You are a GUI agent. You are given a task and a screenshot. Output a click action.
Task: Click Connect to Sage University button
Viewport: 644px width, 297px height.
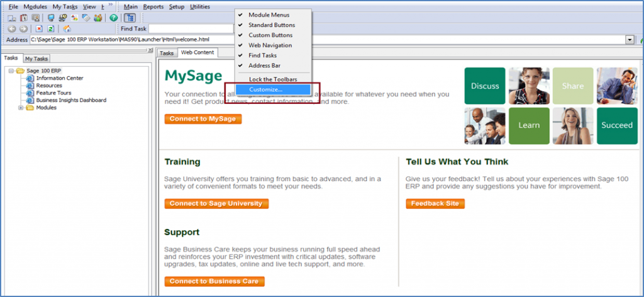click(216, 203)
